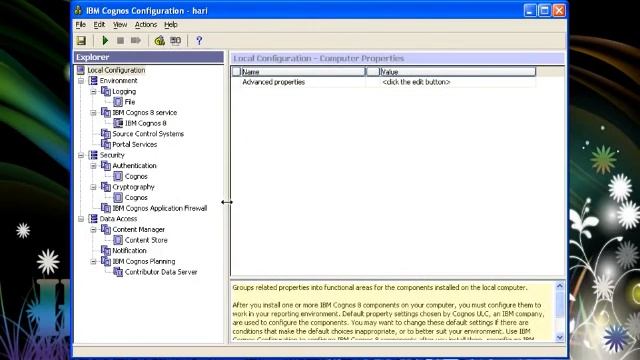Click the Data Access category icon
The width and height of the screenshot is (640, 360).
(93, 219)
